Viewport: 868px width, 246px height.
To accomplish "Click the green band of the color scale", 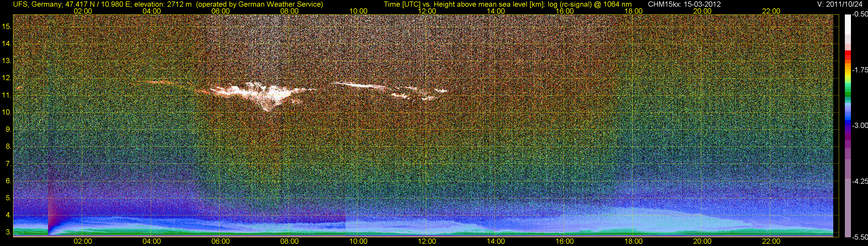I will click(847, 92).
